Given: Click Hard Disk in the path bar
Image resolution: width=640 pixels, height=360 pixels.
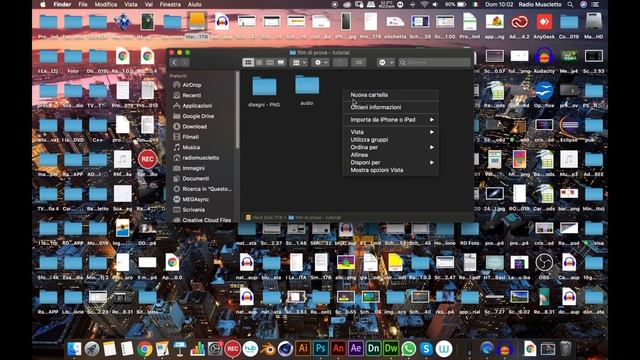Looking at the screenshot, I should coord(264,218).
